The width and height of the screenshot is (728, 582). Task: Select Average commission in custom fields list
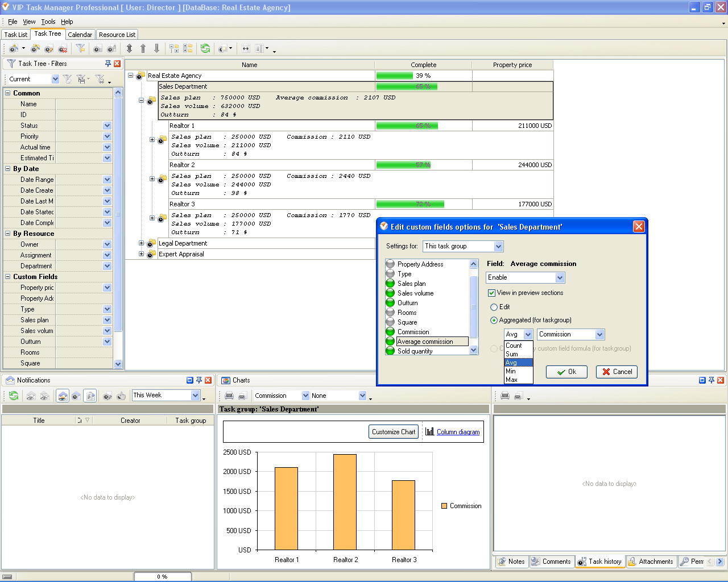425,342
